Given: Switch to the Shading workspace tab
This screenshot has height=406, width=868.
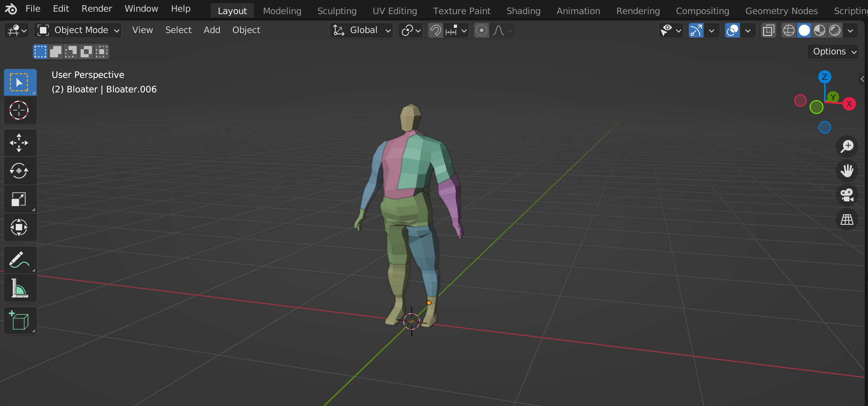Looking at the screenshot, I should pyautogui.click(x=523, y=11).
